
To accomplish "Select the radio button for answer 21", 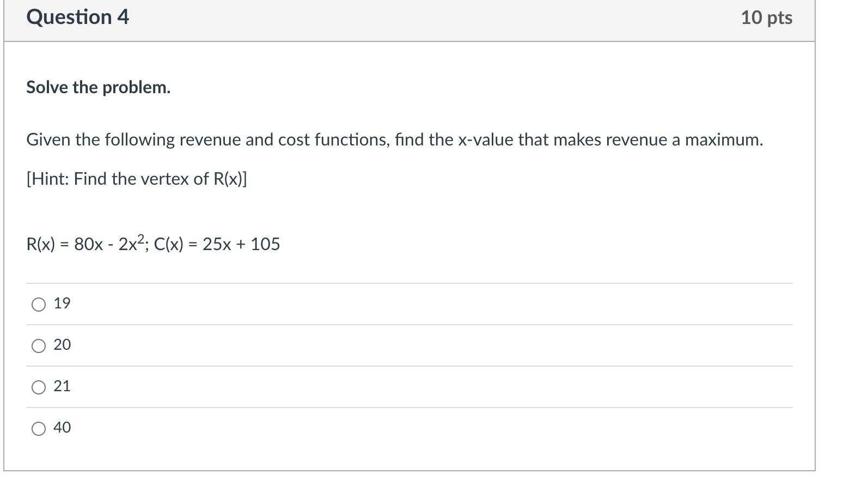I will tap(38, 387).
